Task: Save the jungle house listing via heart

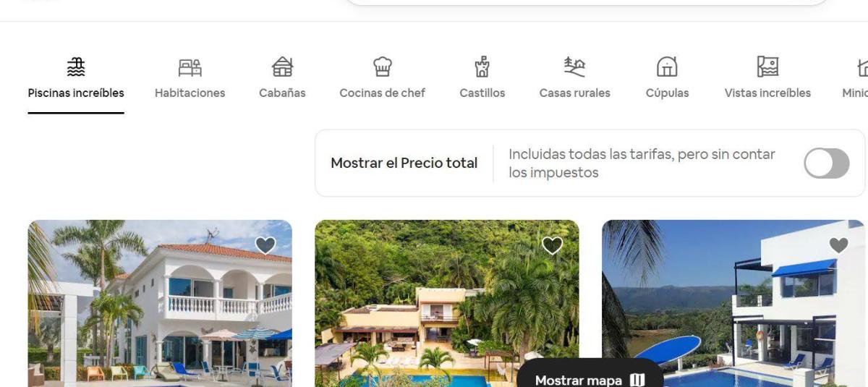Action: (x=552, y=246)
